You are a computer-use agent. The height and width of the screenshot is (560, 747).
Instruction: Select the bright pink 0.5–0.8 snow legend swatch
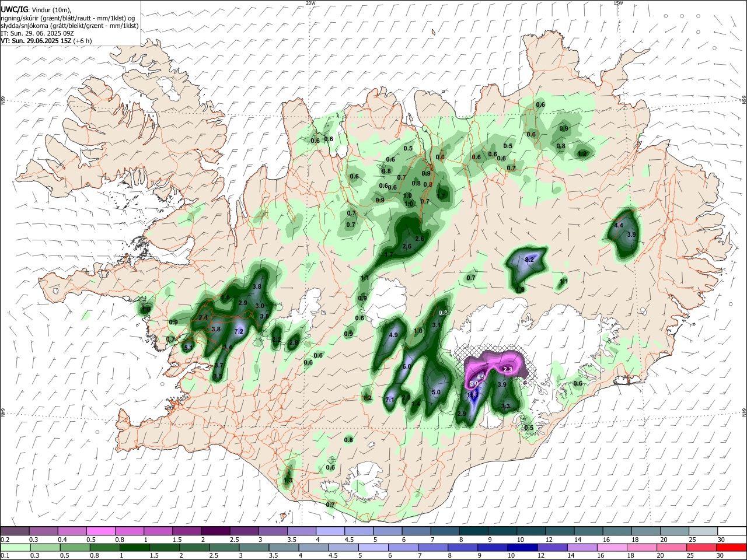click(100, 531)
